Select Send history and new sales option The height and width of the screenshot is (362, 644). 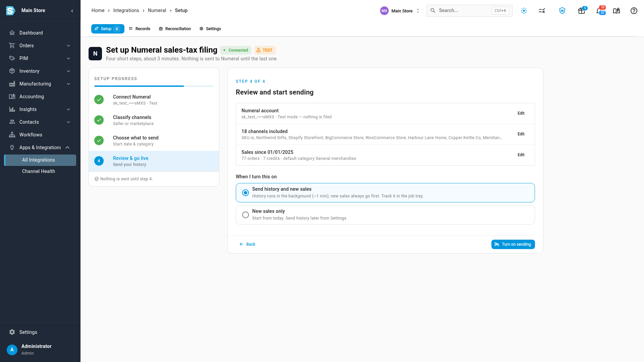click(x=385, y=193)
